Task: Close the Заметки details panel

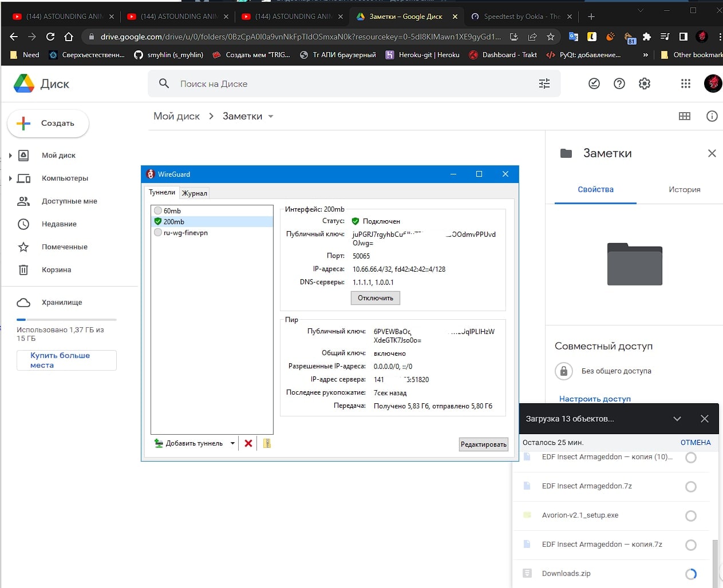Action: [x=712, y=153]
